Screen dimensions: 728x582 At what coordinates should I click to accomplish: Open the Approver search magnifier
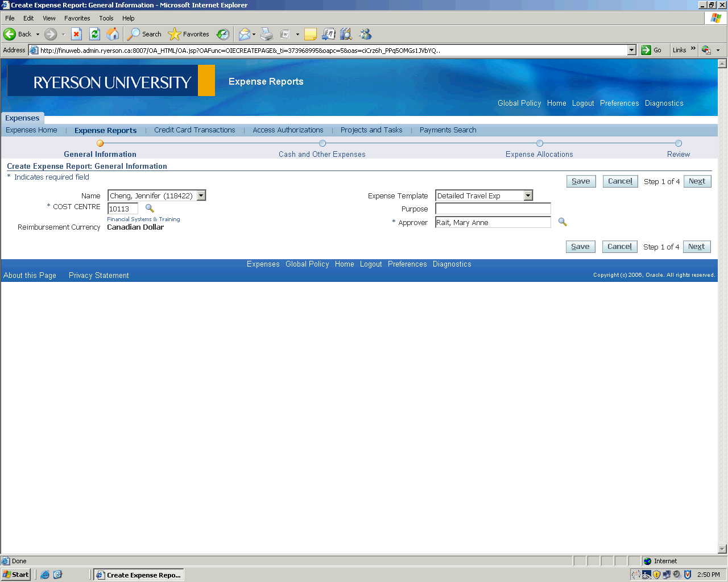[x=562, y=222]
